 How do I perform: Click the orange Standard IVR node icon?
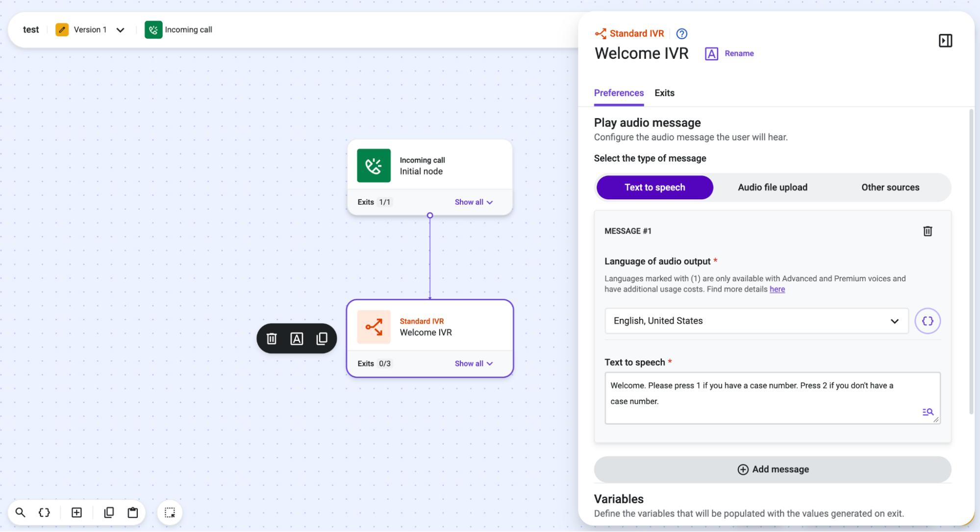pyautogui.click(x=374, y=327)
